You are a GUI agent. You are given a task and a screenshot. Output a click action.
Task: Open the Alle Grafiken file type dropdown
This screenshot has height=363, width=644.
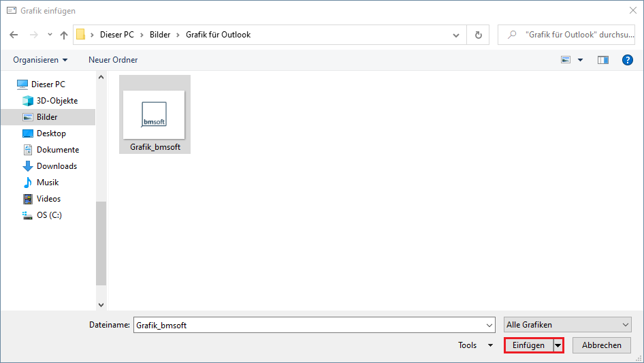568,325
